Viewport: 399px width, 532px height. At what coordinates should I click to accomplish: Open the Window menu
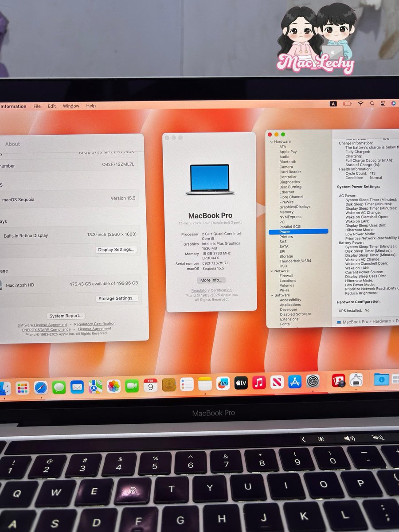71,106
